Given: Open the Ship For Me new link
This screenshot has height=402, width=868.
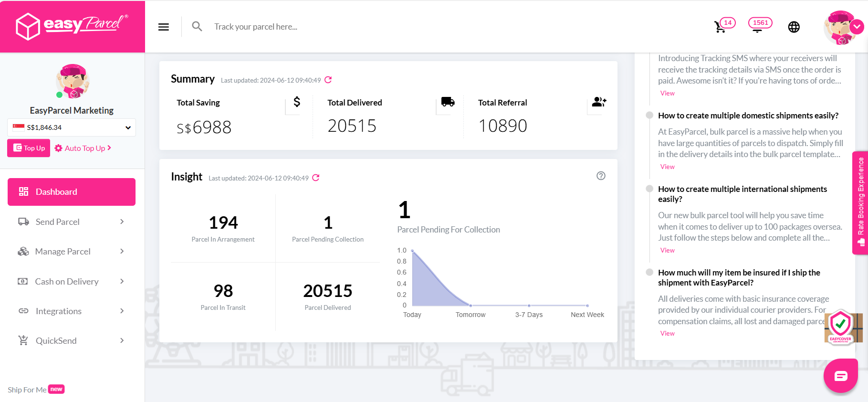Looking at the screenshot, I should click(36, 390).
